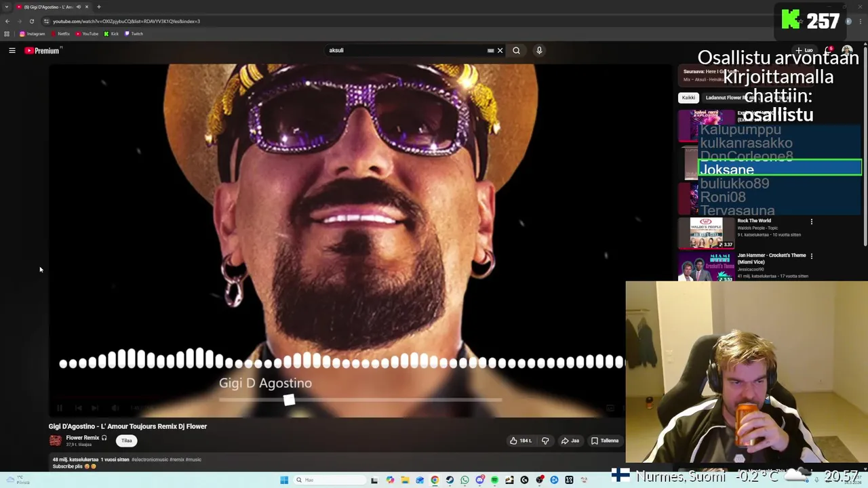This screenshot has height=488, width=868.
Task: Open Discord from the taskbar
Action: tap(479, 480)
